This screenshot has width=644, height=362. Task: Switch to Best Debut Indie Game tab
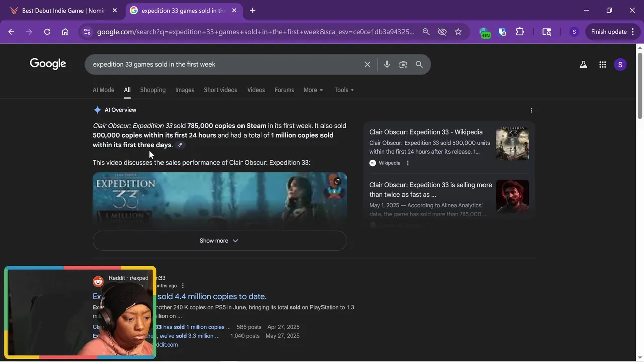click(x=63, y=10)
